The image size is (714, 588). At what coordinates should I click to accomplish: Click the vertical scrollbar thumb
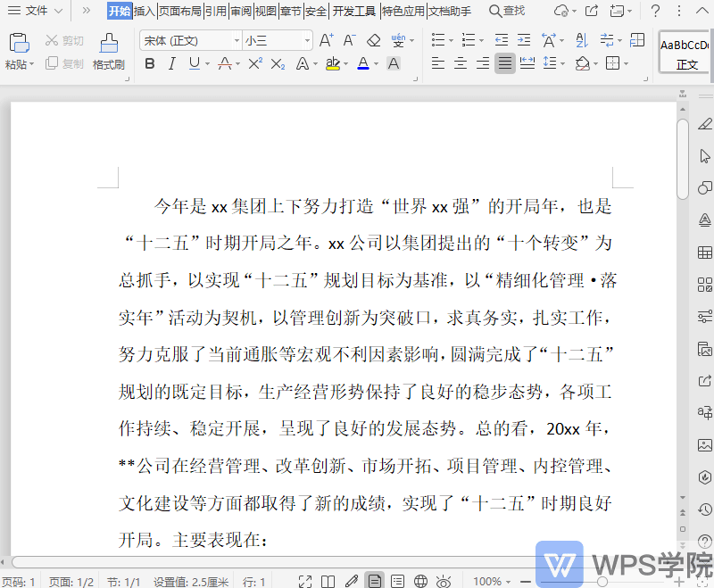(682, 159)
